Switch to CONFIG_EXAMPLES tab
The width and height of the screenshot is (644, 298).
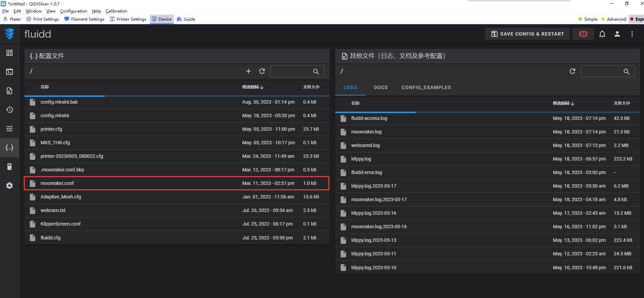pos(426,87)
